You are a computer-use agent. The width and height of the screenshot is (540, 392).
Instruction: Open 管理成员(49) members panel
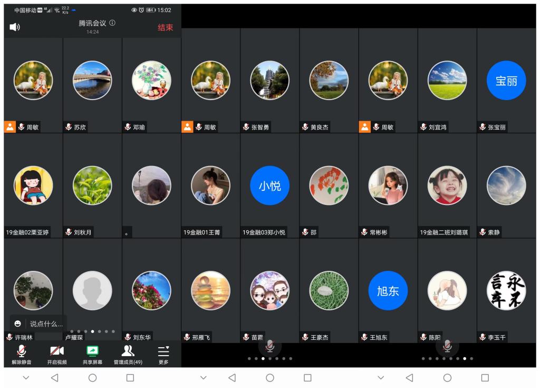128,351
